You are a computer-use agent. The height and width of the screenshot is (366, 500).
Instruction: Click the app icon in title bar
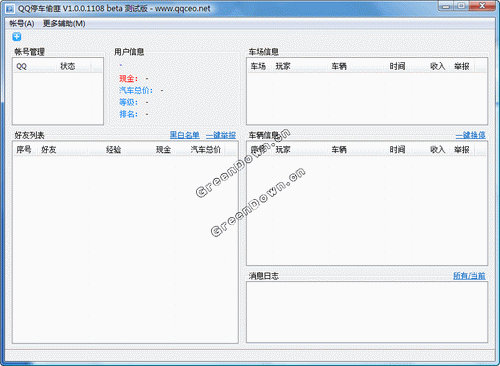(x=10, y=9)
